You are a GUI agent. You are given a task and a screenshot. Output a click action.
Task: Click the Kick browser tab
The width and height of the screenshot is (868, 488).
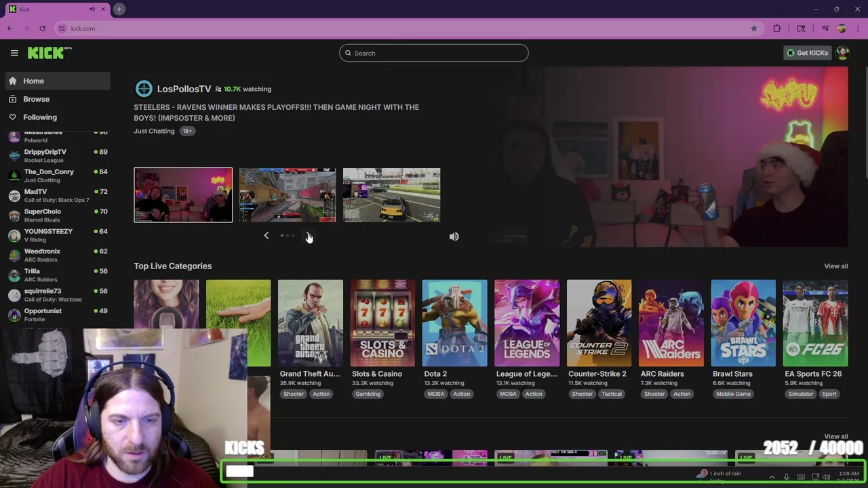[57, 9]
